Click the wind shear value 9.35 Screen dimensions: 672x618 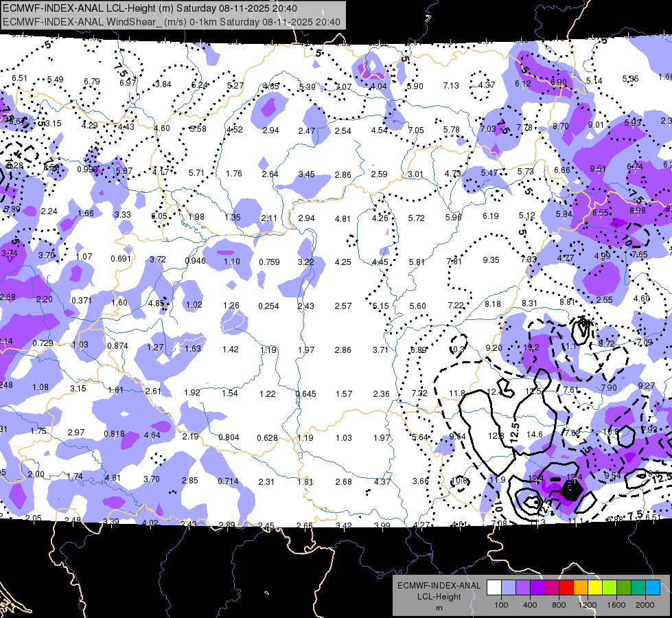tap(491, 260)
